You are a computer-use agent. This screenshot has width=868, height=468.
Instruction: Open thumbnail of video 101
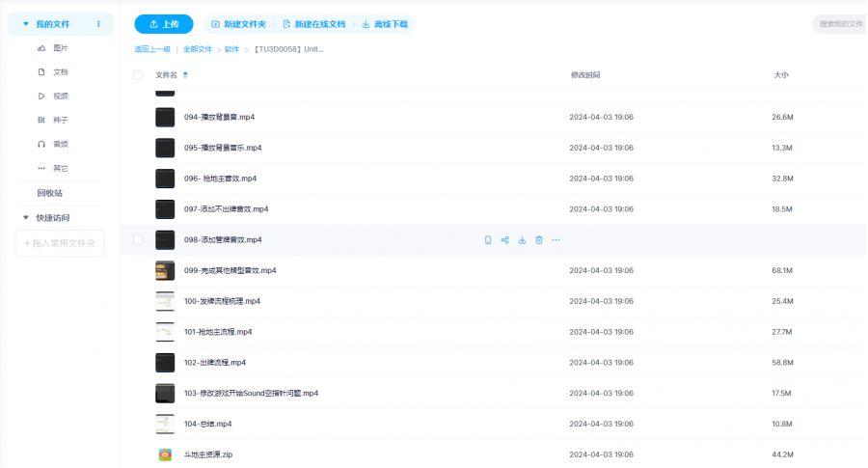pyautogui.click(x=165, y=332)
